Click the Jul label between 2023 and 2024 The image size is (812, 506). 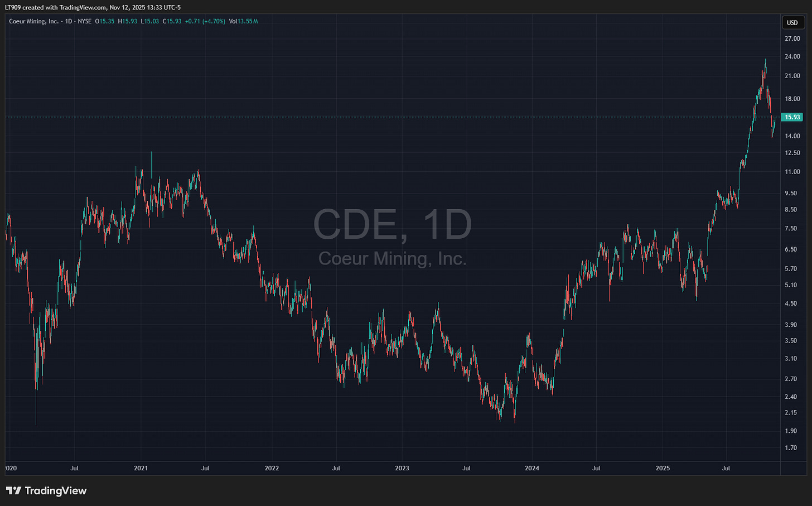point(466,468)
